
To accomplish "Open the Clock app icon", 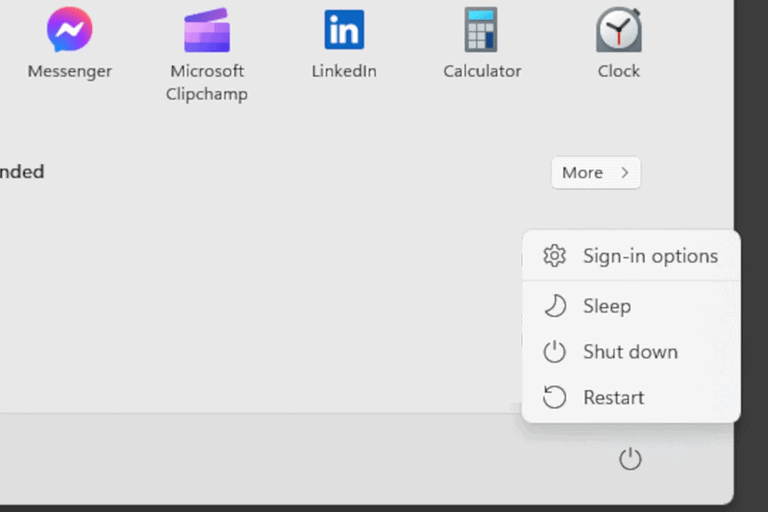I will 619,30.
